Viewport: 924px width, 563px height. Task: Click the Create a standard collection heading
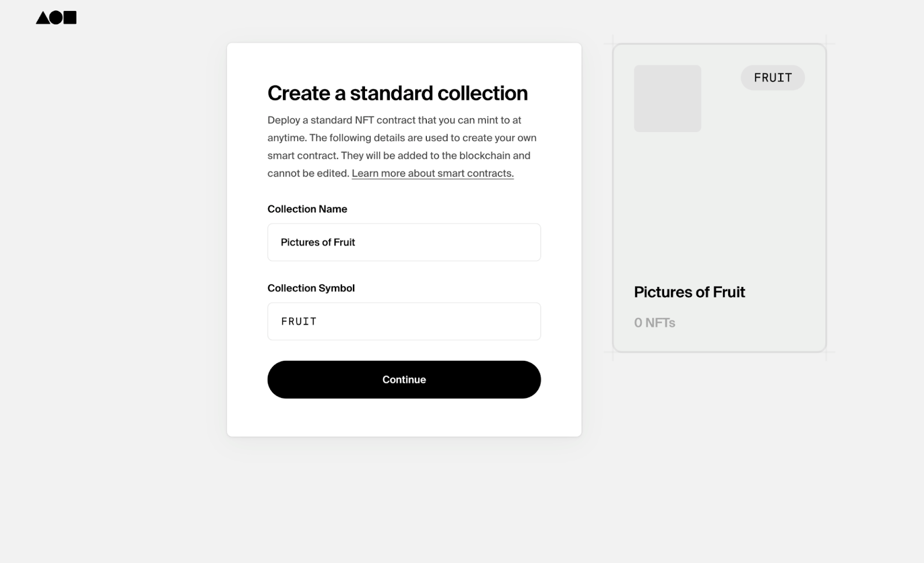click(x=397, y=92)
